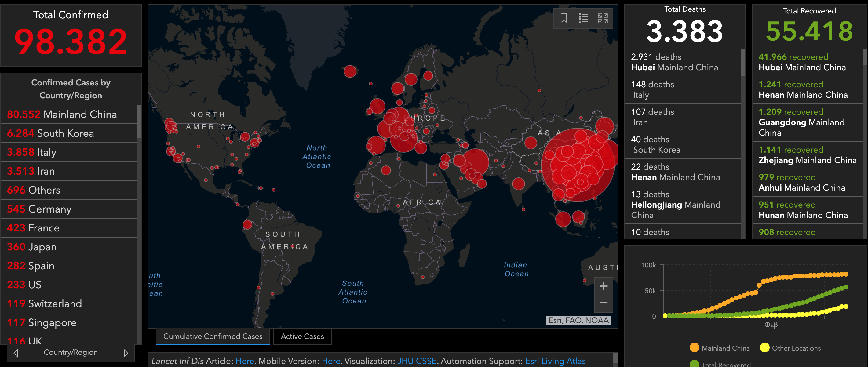
Task: Zoom in on map with plus button
Action: 604,286
